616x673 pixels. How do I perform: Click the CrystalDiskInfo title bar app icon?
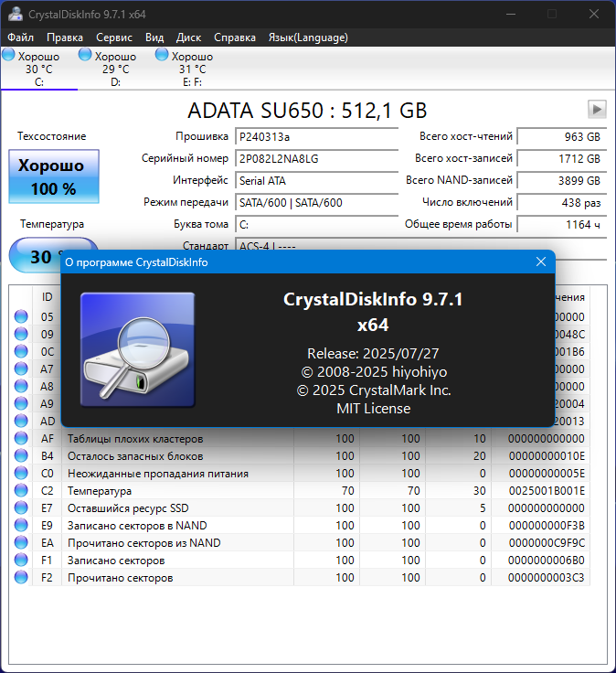tap(16, 14)
